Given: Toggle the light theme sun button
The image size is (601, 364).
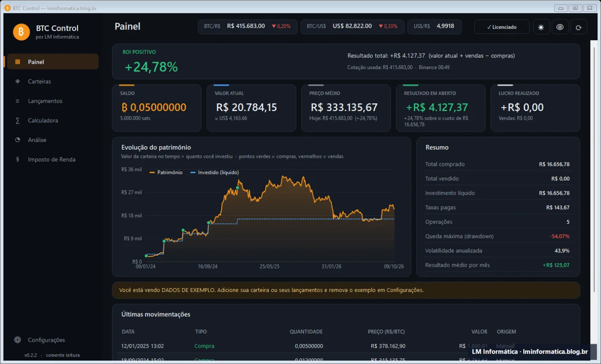Looking at the screenshot, I should (541, 27).
